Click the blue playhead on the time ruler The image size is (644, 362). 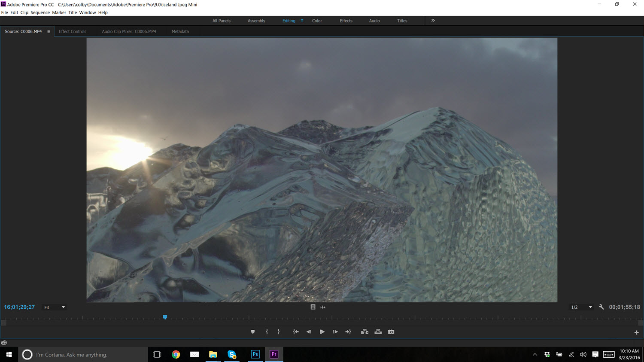[x=165, y=317]
